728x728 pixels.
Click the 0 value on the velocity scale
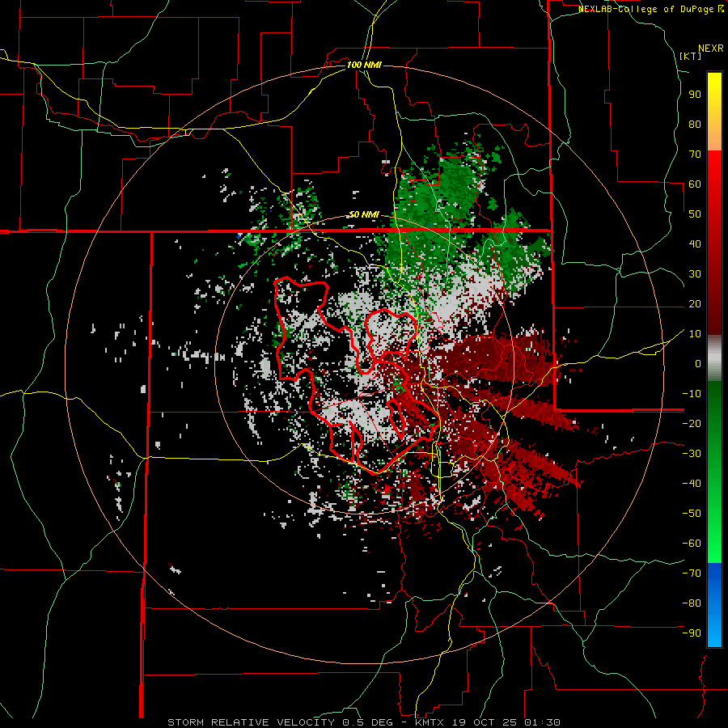[698, 363]
